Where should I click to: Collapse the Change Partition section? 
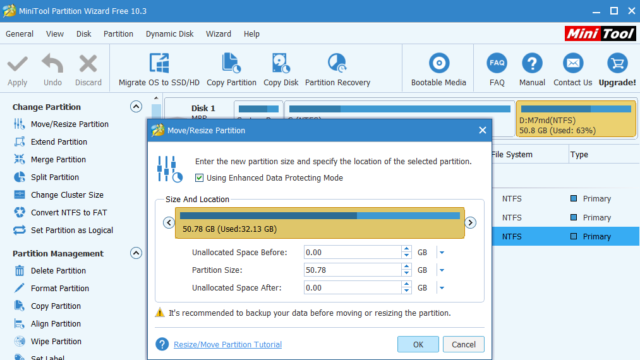click(136, 107)
